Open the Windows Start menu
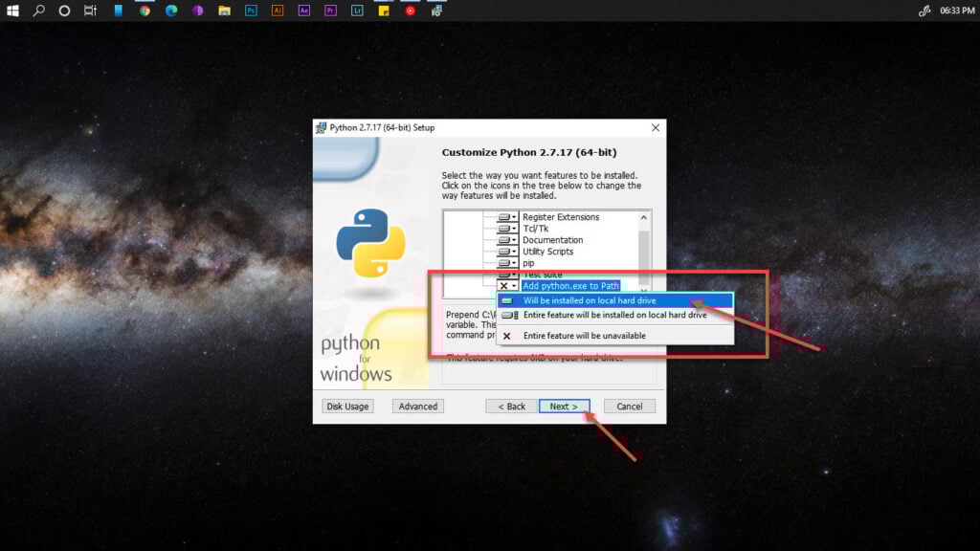The width and height of the screenshot is (980, 551). click(x=11, y=11)
